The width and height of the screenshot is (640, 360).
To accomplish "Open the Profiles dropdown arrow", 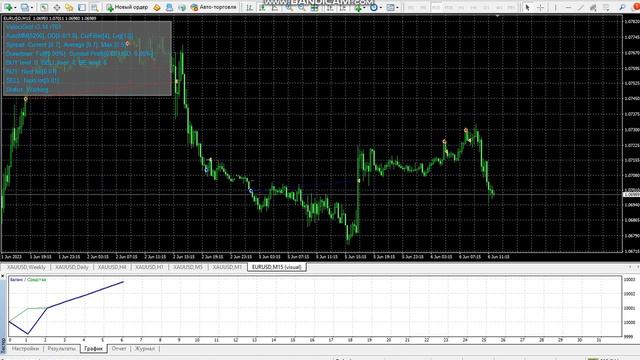I will click(32, 7).
